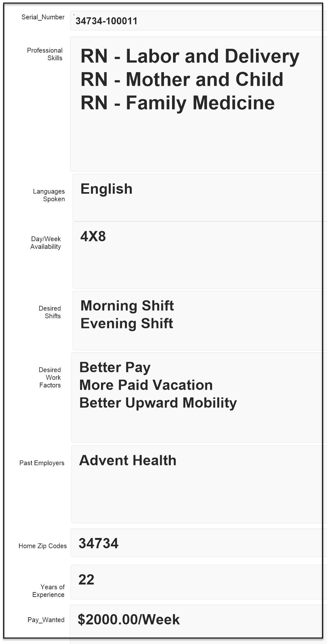Click the English language entry

point(107,189)
